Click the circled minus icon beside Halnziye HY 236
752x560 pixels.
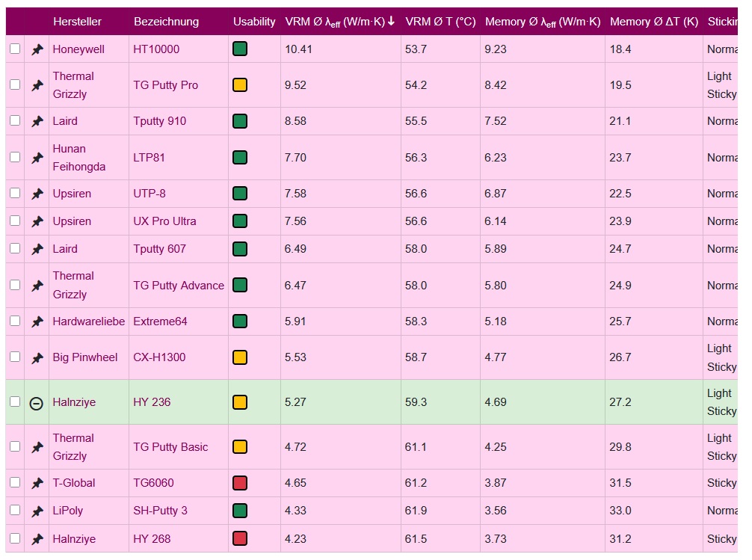(x=37, y=403)
